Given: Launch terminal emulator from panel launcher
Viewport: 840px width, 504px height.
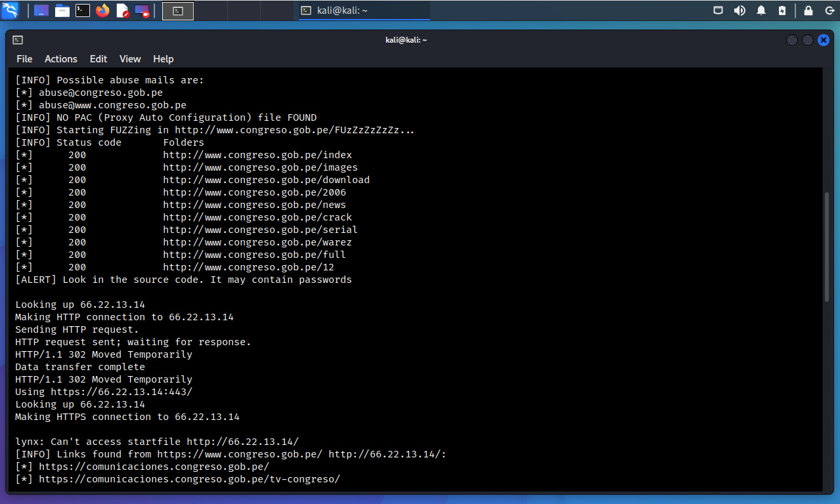Looking at the screenshot, I should [x=83, y=10].
